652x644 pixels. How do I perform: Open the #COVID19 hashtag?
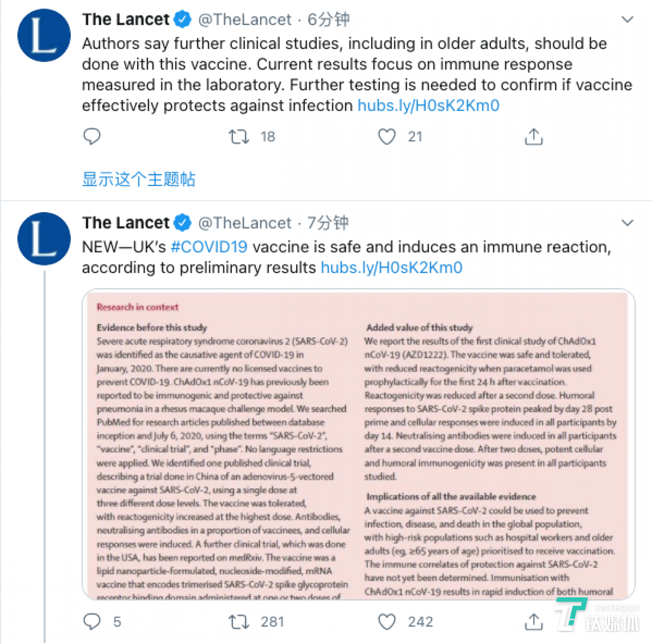pyautogui.click(x=209, y=247)
